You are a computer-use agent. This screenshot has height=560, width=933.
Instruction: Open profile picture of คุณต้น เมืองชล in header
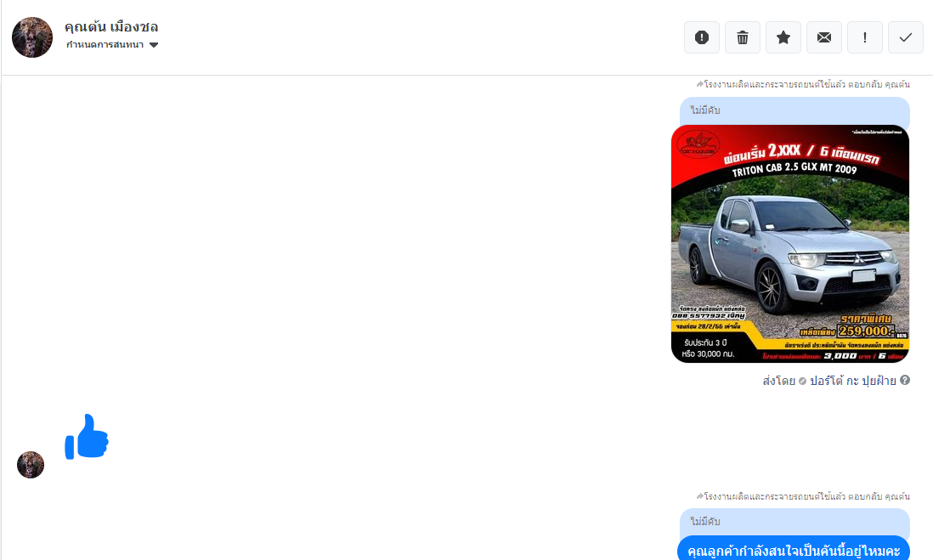32,37
